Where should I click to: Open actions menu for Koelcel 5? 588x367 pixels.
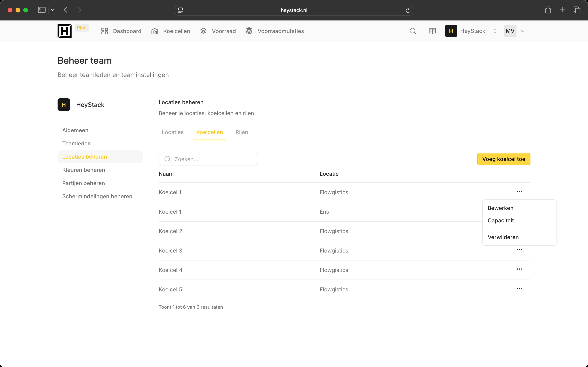(519, 289)
